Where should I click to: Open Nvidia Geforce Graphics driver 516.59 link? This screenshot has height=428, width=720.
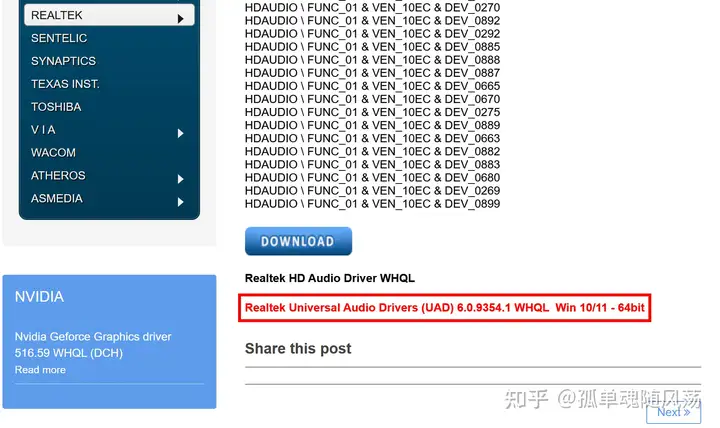tap(93, 345)
